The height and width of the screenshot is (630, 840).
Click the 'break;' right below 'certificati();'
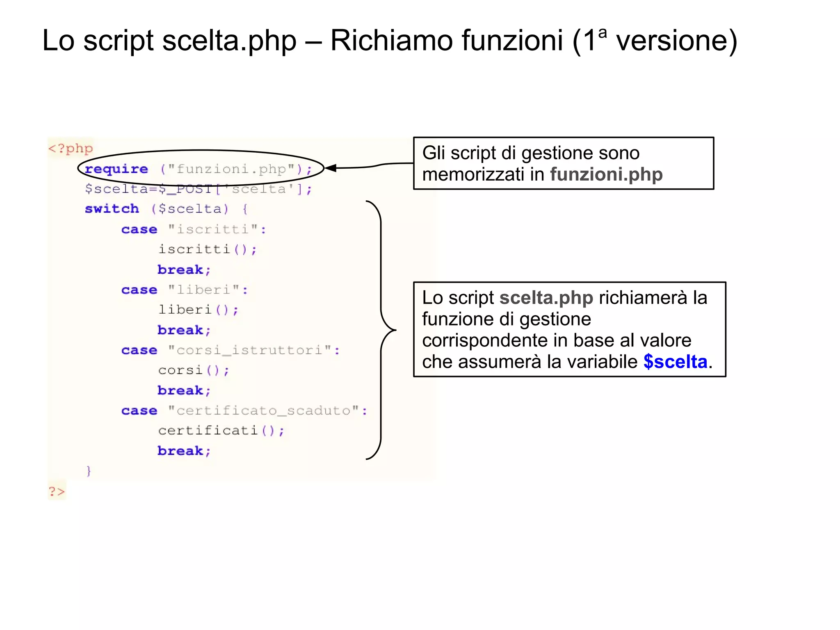184,450
